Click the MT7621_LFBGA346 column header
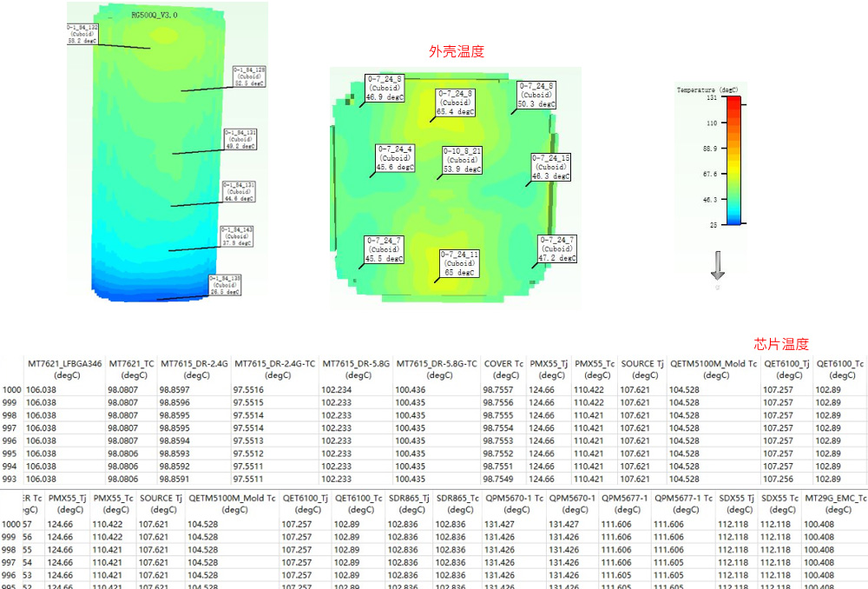 (65, 369)
